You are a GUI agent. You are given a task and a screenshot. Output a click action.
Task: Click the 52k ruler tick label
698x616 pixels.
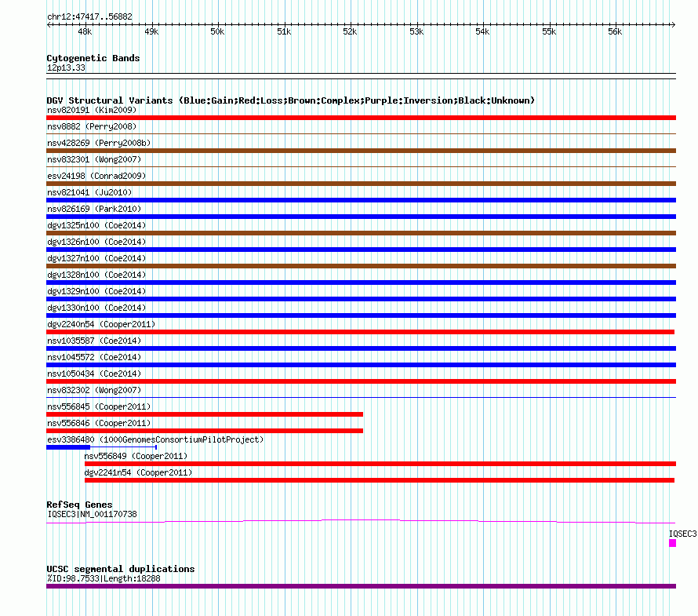pyautogui.click(x=350, y=31)
